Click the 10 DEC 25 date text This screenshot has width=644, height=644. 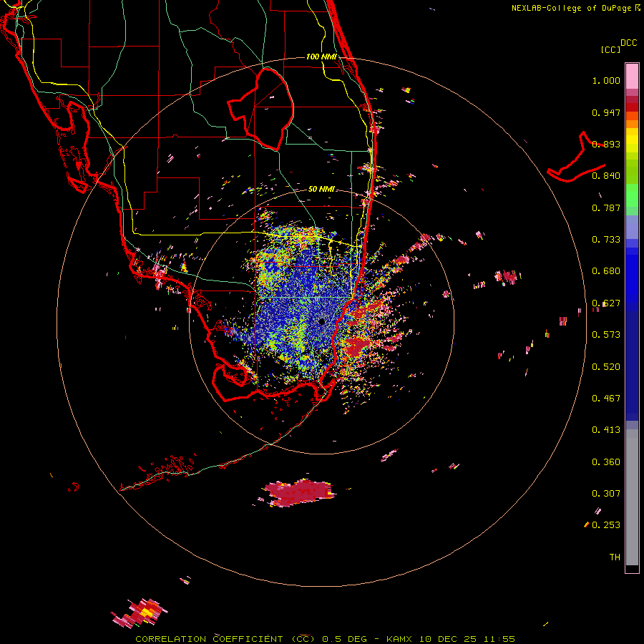tap(448, 639)
